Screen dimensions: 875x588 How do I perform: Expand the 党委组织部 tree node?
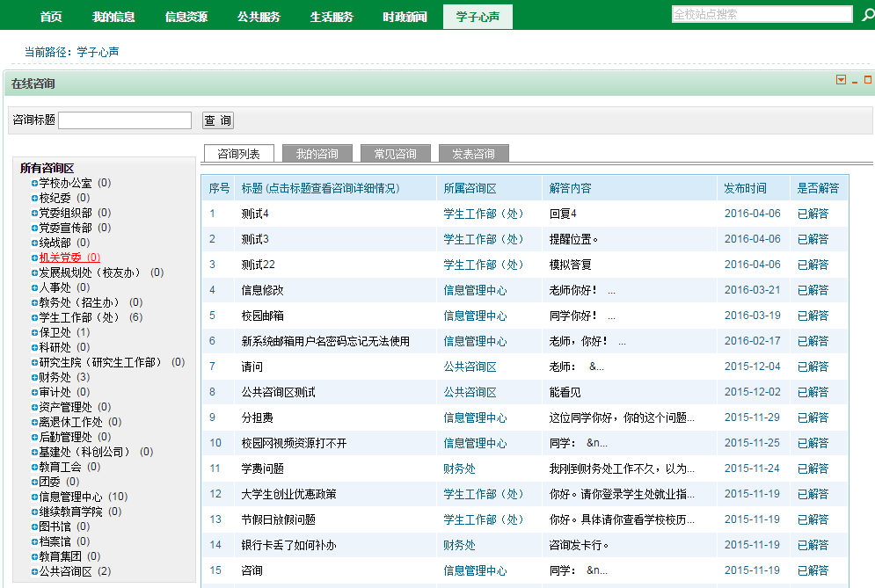point(34,213)
